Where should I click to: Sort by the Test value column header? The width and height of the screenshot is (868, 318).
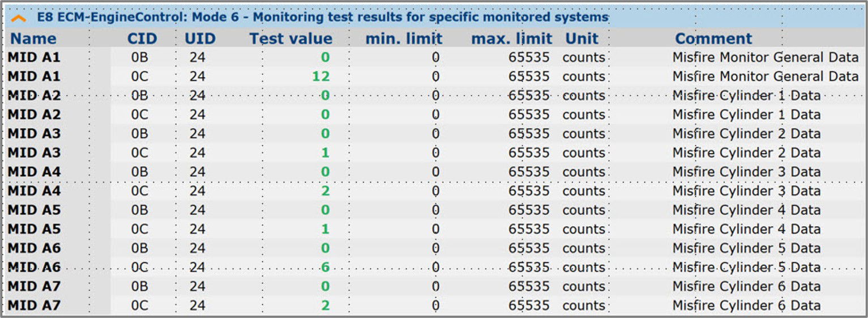[290, 39]
